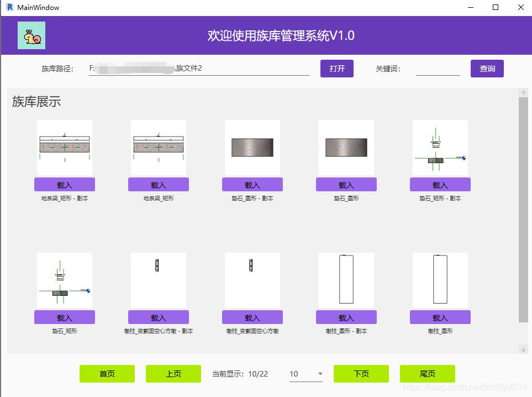Go to the 尾页 last page
This screenshot has width=532, height=397.
(x=427, y=374)
